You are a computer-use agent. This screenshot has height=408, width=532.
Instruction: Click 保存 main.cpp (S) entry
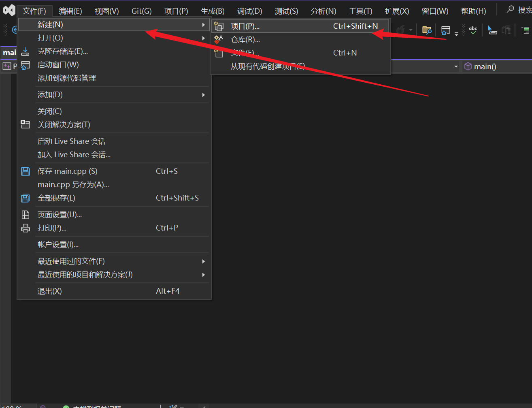(x=67, y=171)
